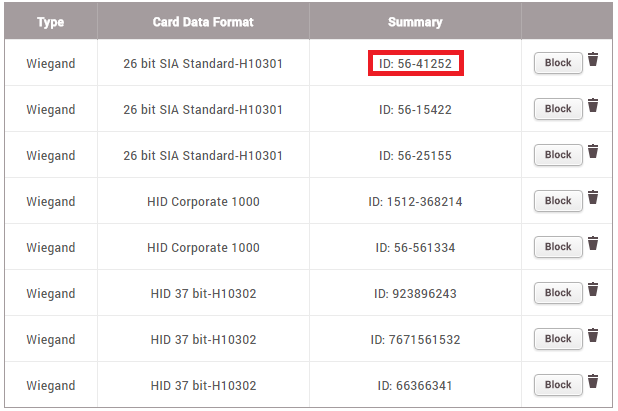Delete the card ID 1512-368214

(x=593, y=198)
